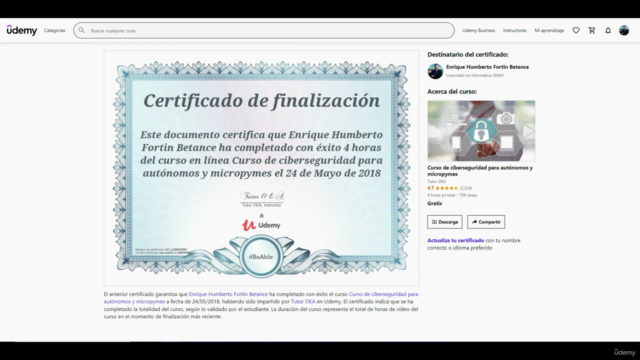Open the user profile avatar in header

[x=624, y=30]
